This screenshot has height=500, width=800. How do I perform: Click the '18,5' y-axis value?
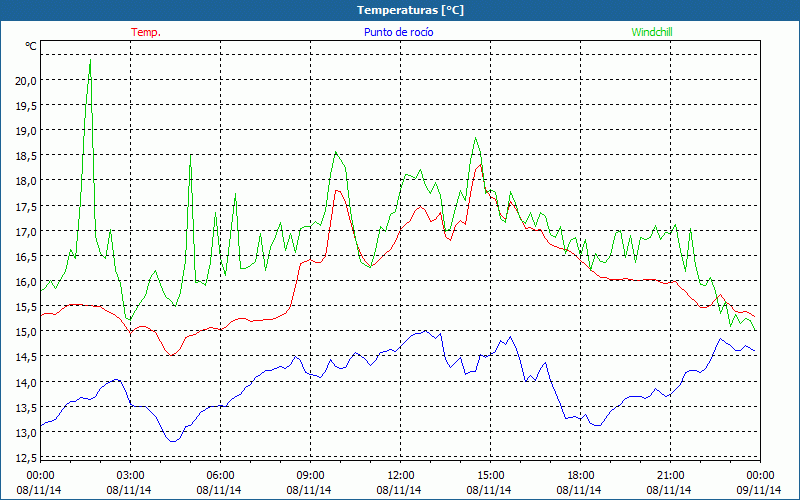coord(26,155)
